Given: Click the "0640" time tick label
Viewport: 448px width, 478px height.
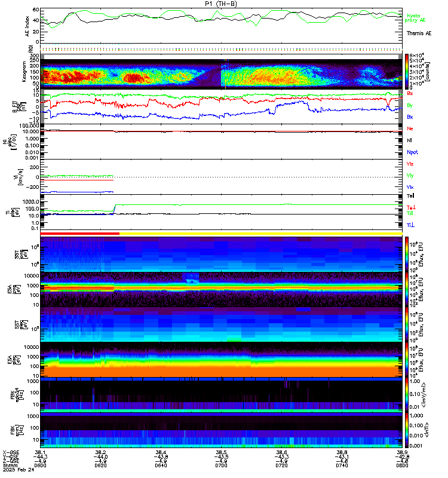Looking at the screenshot, I should point(161,465).
